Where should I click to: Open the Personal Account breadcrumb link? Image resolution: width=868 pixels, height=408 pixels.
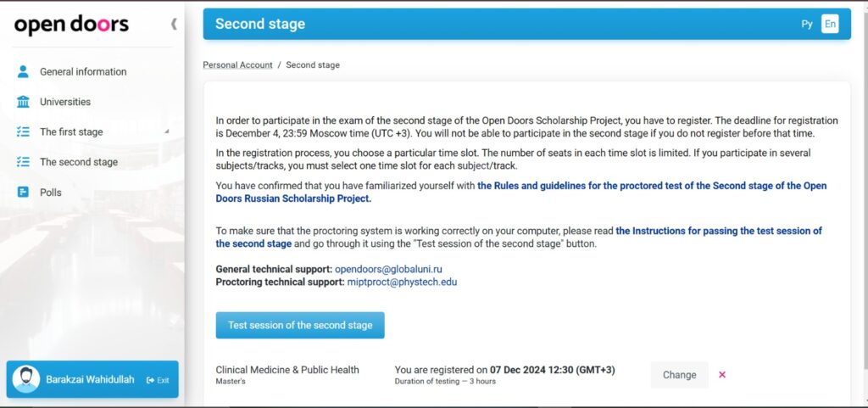pos(237,64)
